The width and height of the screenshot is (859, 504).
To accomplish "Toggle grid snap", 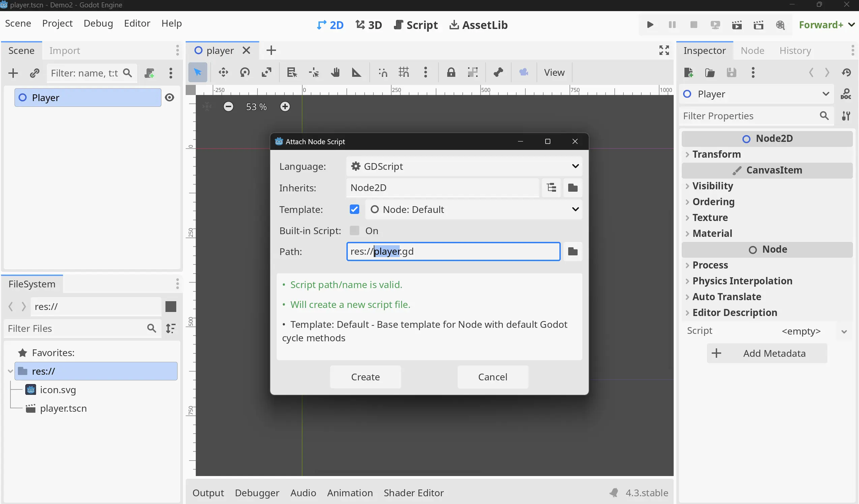I will (x=404, y=72).
